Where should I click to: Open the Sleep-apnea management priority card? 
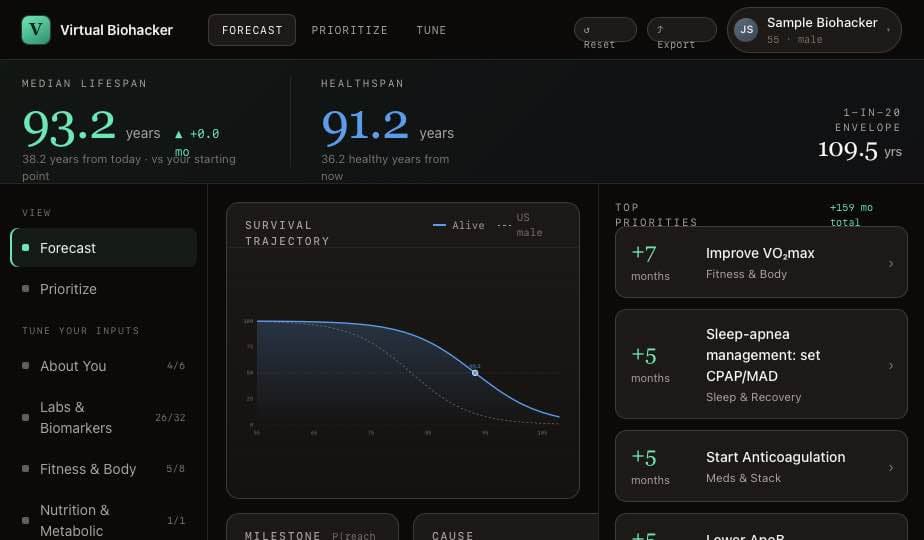point(761,364)
